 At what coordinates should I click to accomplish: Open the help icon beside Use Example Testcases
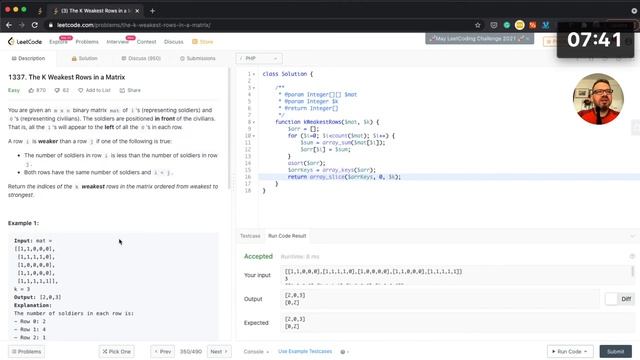343,351
